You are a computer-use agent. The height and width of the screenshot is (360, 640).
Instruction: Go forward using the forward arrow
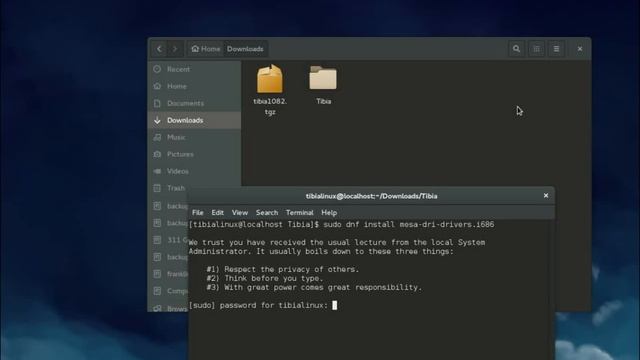(175, 49)
